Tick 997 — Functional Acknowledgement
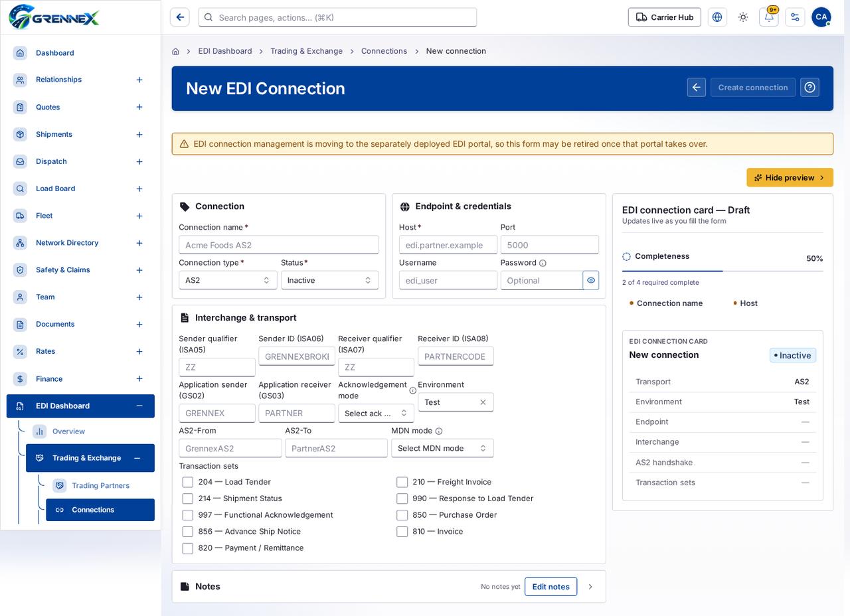Viewport: 850px width, 616px height. coord(188,515)
